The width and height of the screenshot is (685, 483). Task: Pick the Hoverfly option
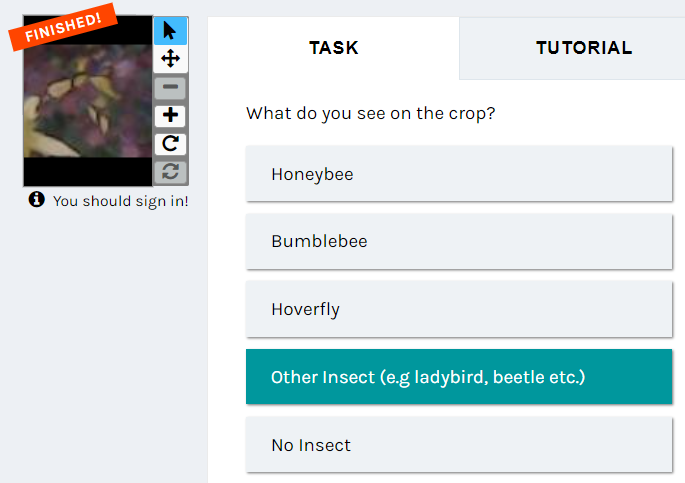pyautogui.click(x=459, y=309)
